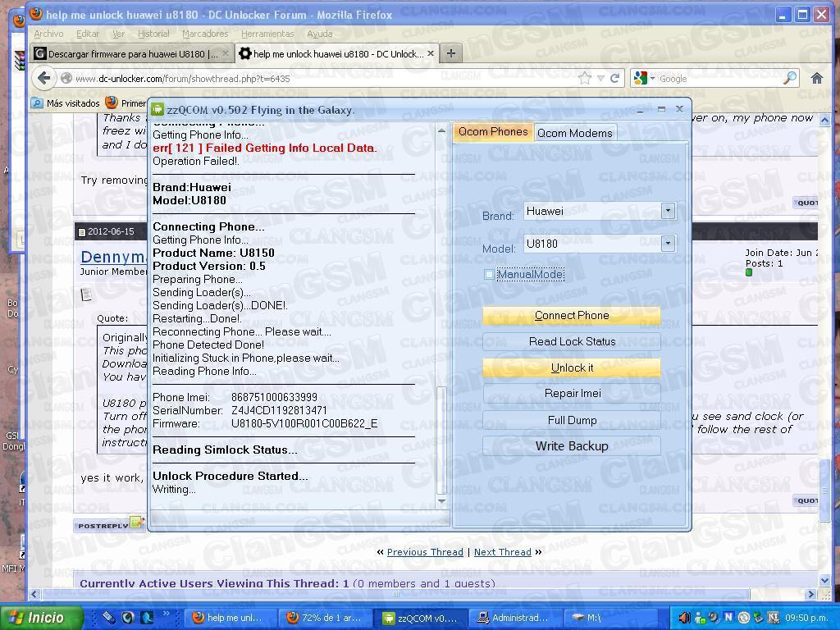Enable the ManualMode checkbox
Screen dimensions: 840x630
coord(489,275)
